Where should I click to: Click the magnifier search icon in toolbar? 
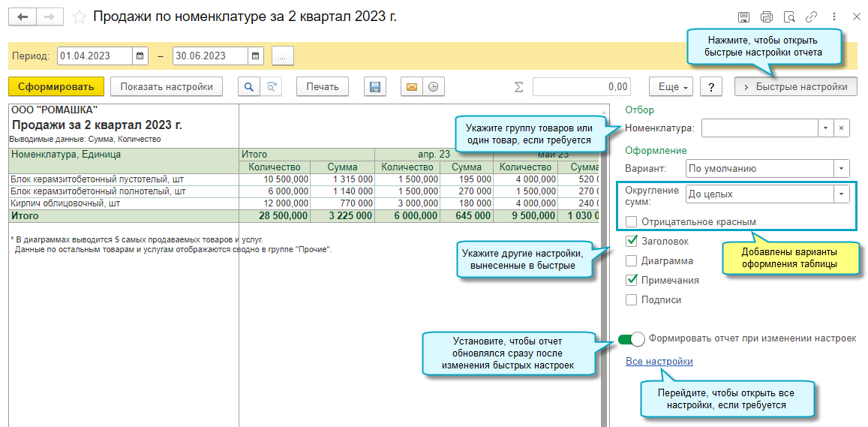[x=248, y=87]
